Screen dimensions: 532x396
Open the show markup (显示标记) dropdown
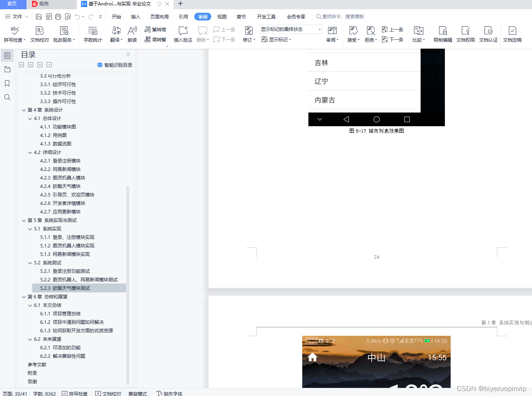[276, 39]
